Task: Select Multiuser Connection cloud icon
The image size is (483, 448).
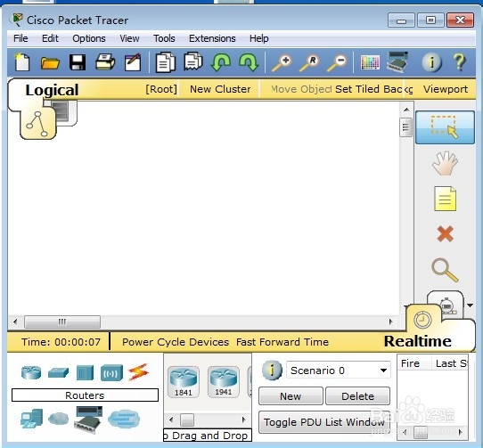Action: click(x=124, y=419)
